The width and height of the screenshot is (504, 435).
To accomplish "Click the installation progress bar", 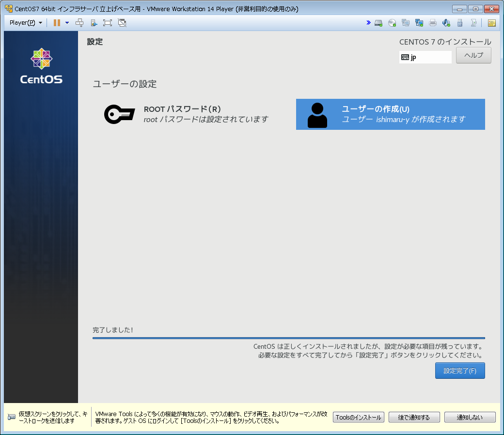I will 289,338.
